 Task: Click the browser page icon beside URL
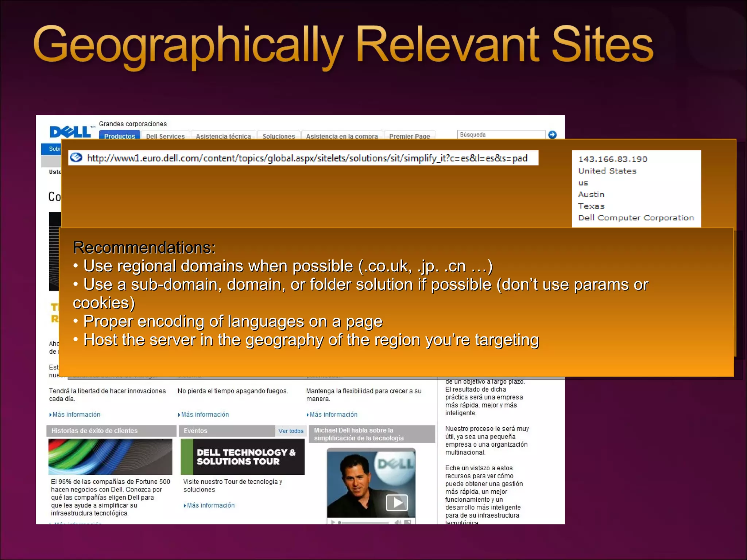tap(76, 157)
